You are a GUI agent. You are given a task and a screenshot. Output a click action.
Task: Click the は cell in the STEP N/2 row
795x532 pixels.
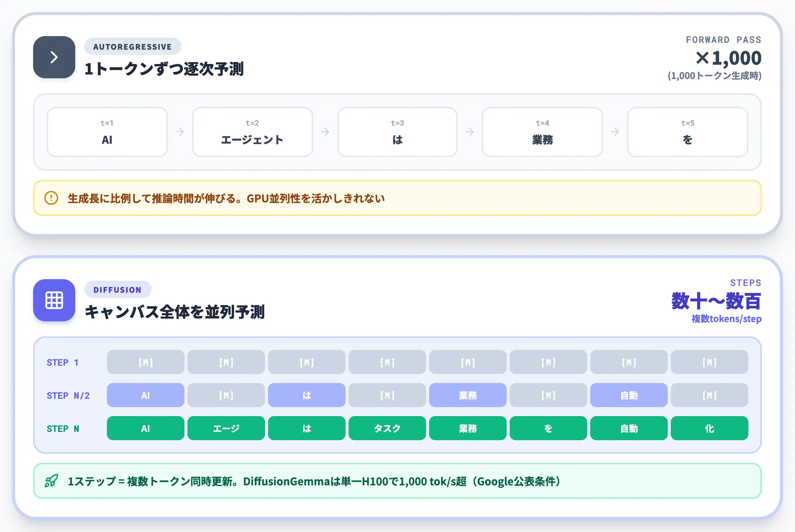coord(307,395)
